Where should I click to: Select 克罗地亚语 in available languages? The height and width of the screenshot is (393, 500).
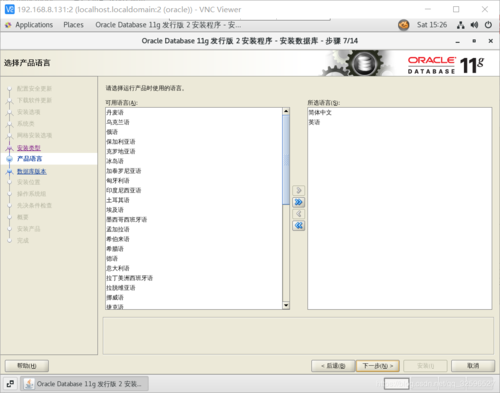[x=194, y=151]
